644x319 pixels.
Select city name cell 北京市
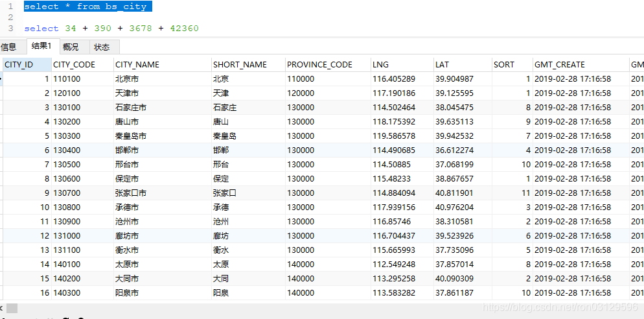pos(162,79)
